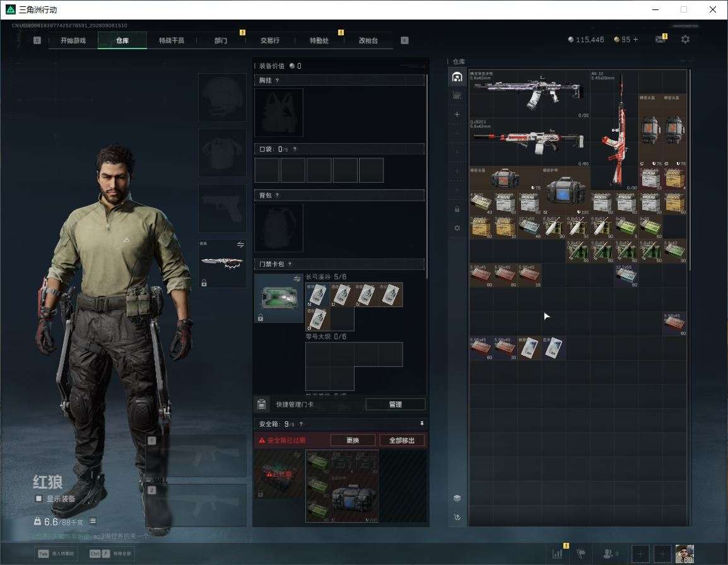The image size is (728, 565).
Task: Open the weight details list icon
Action: click(92, 521)
